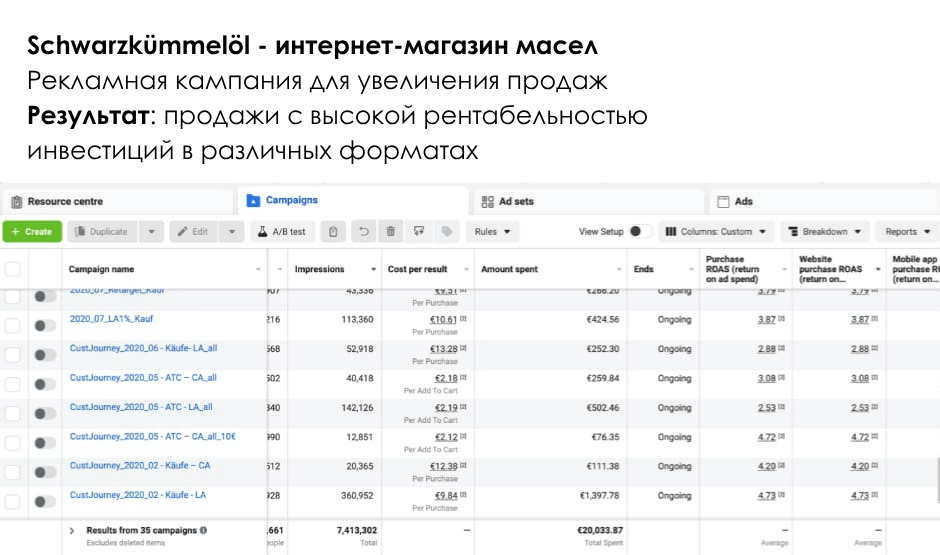Toggle the 2020_07_LA1%_Kauf campaign switch
Image resolution: width=940 pixels, height=555 pixels.
click(44, 325)
